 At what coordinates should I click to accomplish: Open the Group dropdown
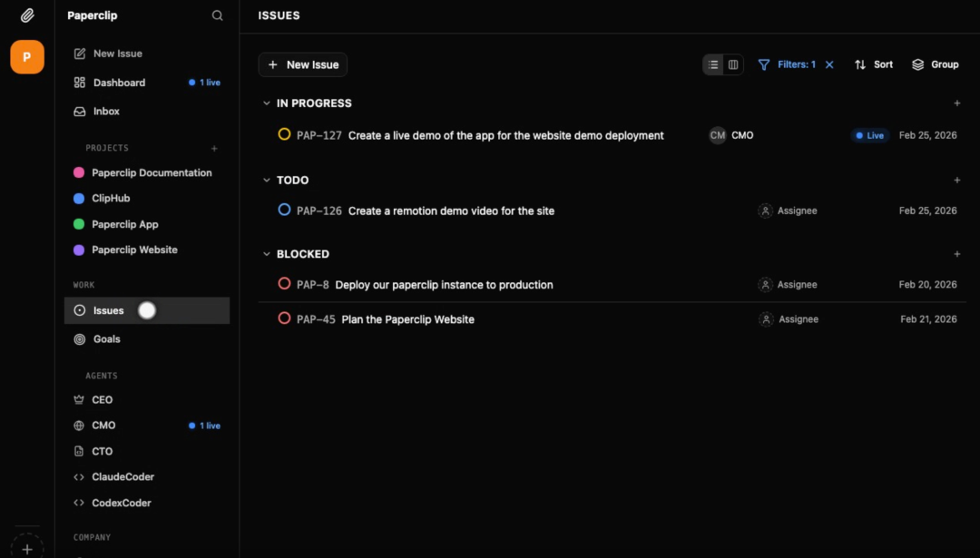click(935, 64)
